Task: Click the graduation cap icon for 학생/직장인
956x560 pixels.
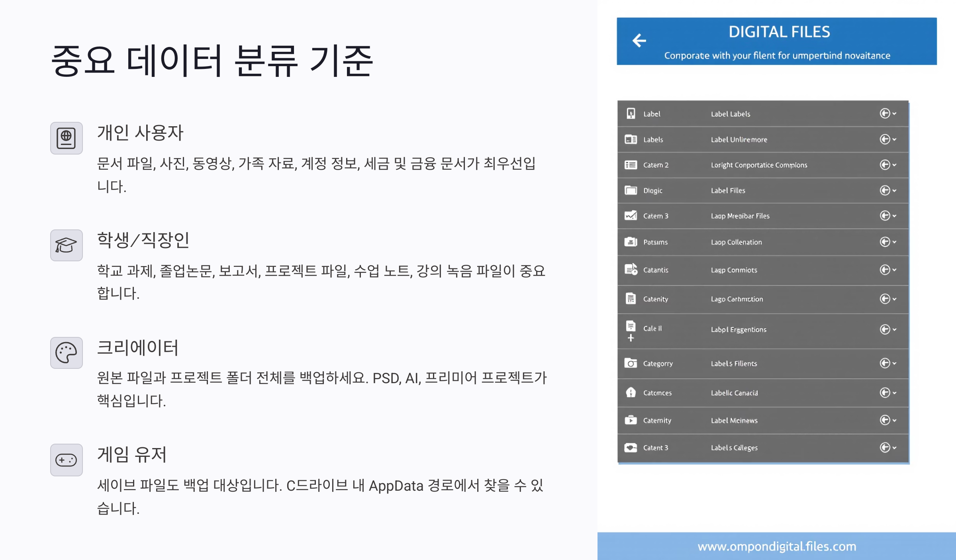Action: pyautogui.click(x=66, y=245)
